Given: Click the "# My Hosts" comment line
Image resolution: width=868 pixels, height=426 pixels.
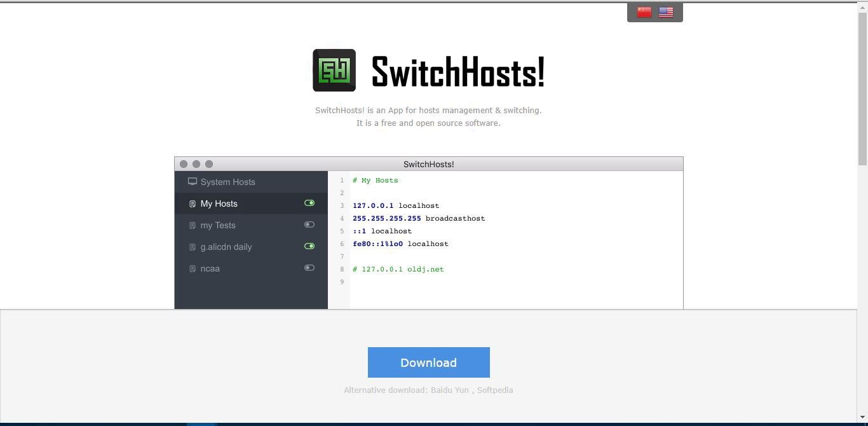Looking at the screenshot, I should coord(376,181).
